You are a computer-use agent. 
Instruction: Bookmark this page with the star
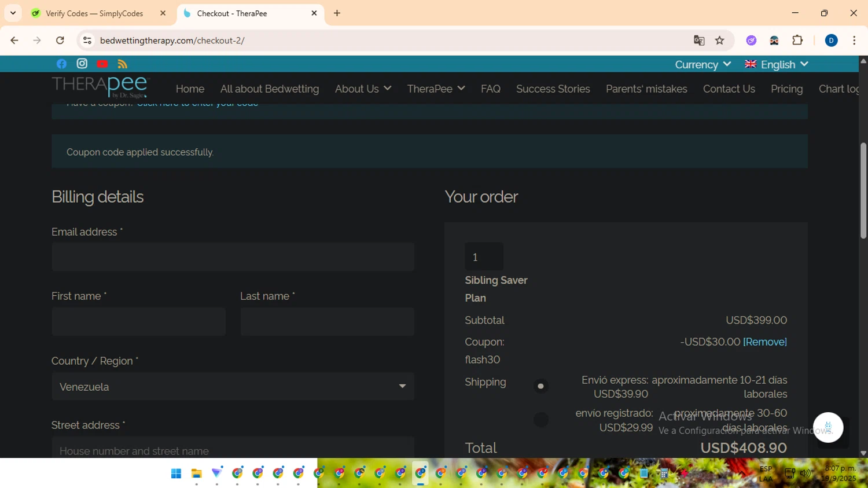tap(720, 41)
